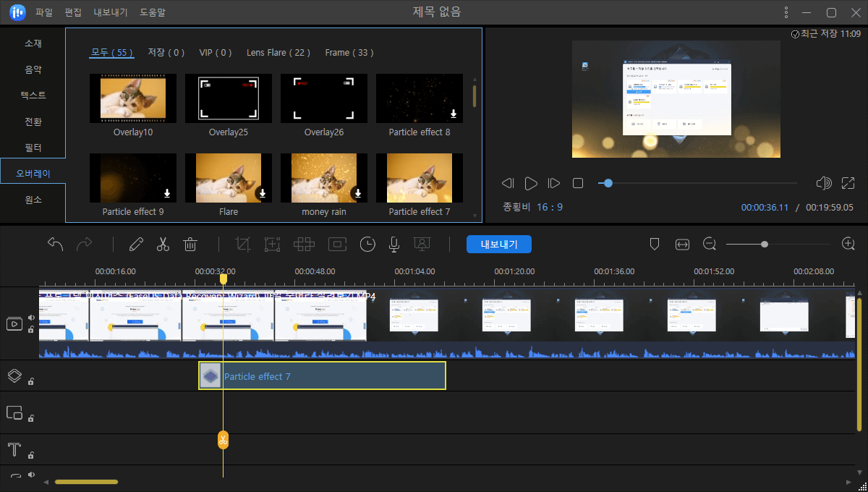Open the 내보내기 menu in the menu bar

[111, 12]
